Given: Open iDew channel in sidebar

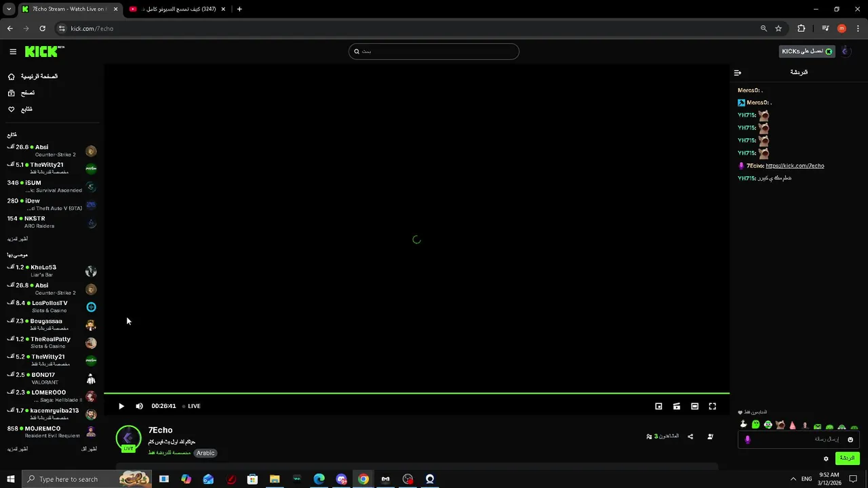Looking at the screenshot, I should (52, 204).
